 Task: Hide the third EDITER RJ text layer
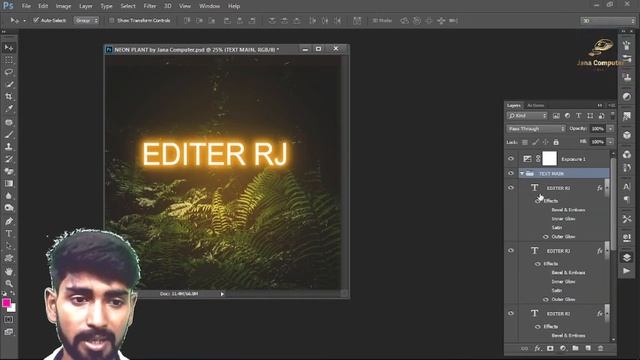tap(511, 313)
